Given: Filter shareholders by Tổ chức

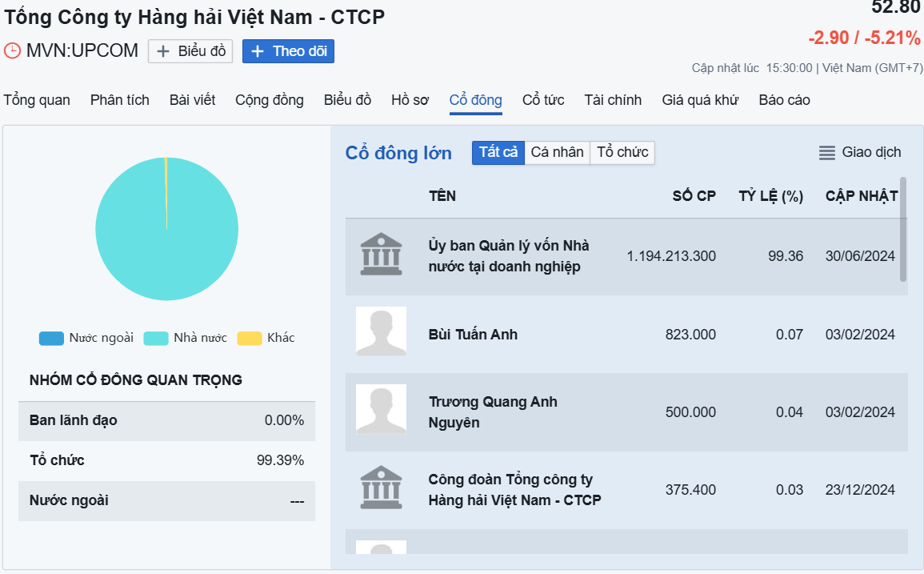Looking at the screenshot, I should point(622,153).
